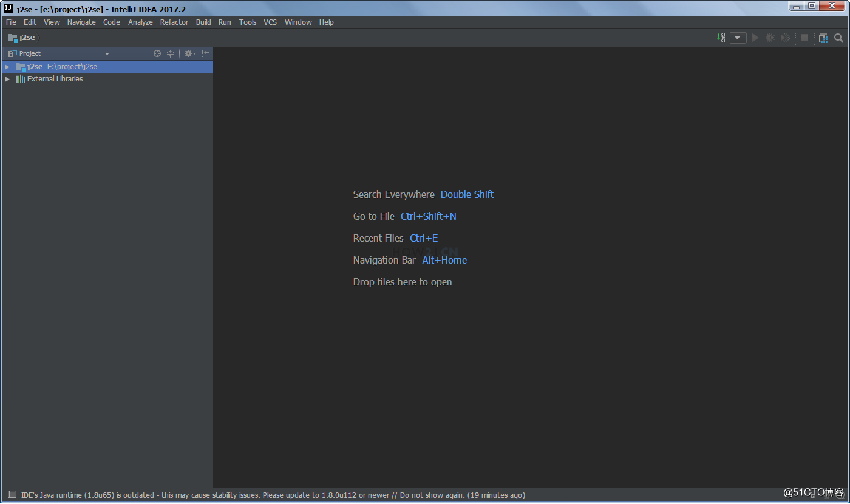Minimize the IntelliJ IDEA window
This screenshot has height=504, width=850.
pos(797,6)
